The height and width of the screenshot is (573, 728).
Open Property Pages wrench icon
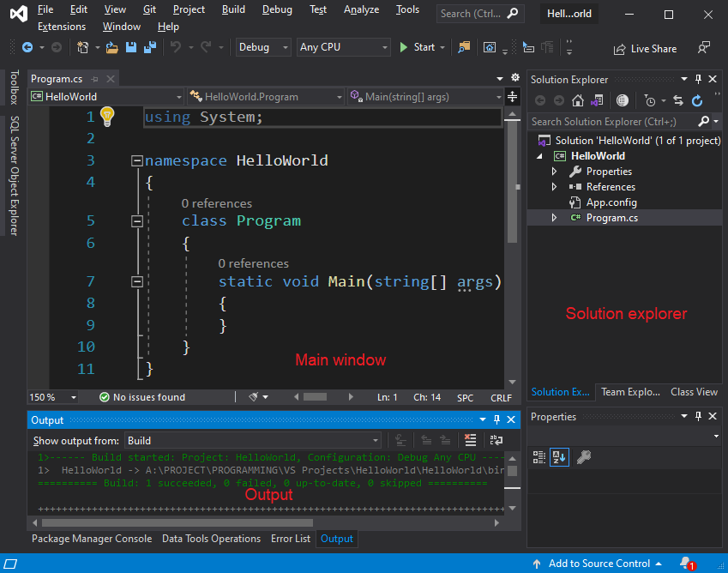(x=583, y=457)
